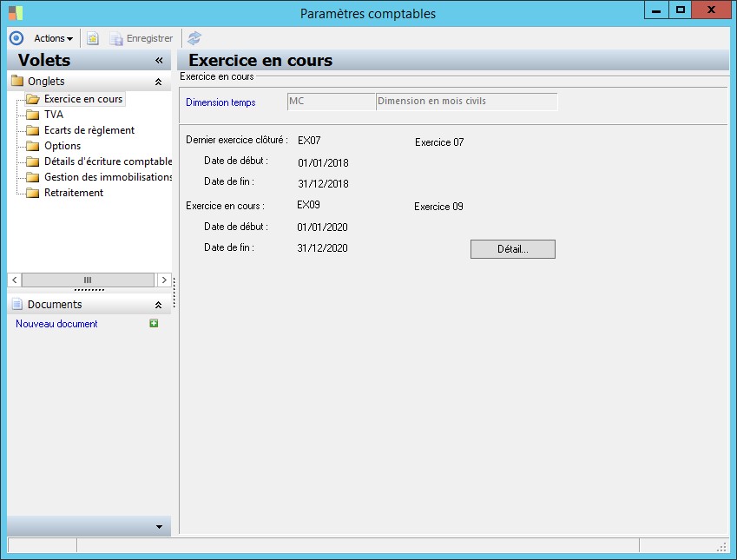Click the green plus icon beside Nouveau document
The height and width of the screenshot is (560, 737).
[154, 324]
